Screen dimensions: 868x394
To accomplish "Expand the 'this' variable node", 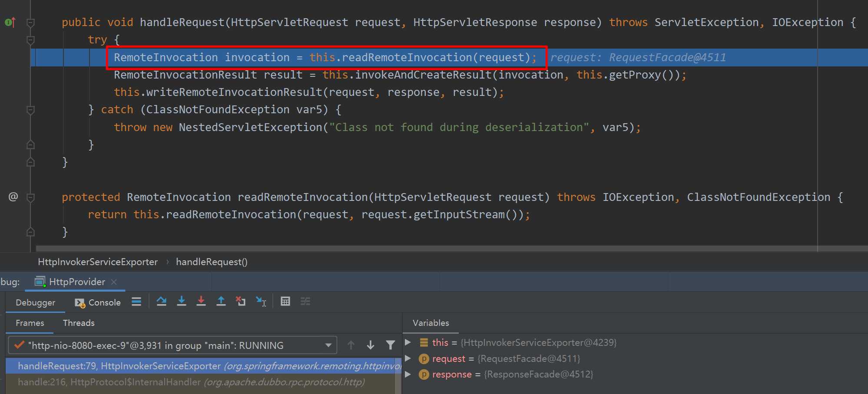I will 408,342.
